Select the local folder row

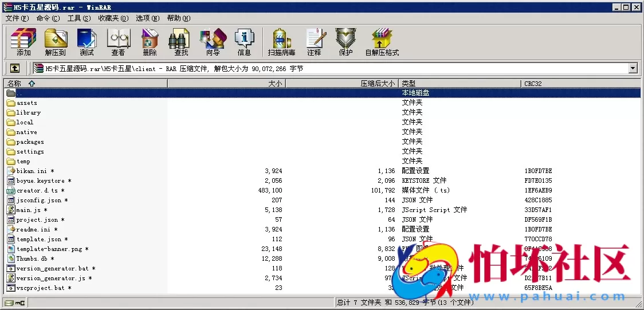pyautogui.click(x=323, y=123)
